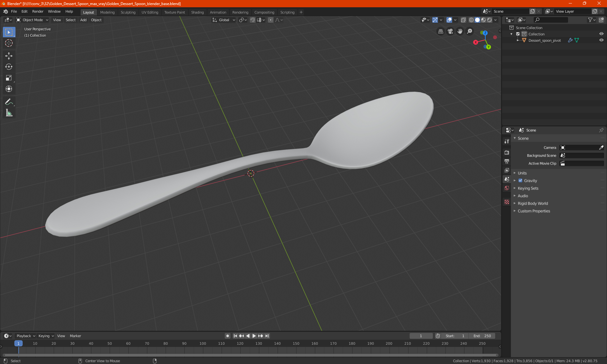
Task: Play the animation forward
Action: 254,336
